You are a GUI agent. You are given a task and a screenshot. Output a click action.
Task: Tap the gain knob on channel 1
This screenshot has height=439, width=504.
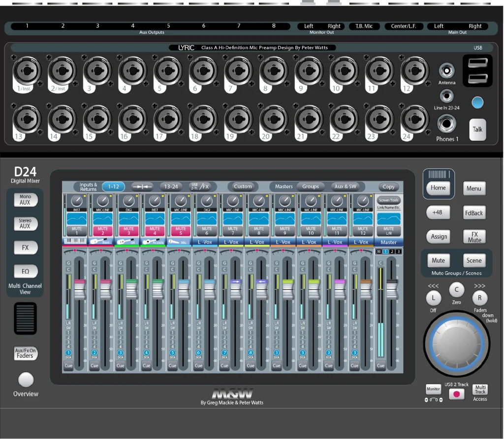click(77, 201)
